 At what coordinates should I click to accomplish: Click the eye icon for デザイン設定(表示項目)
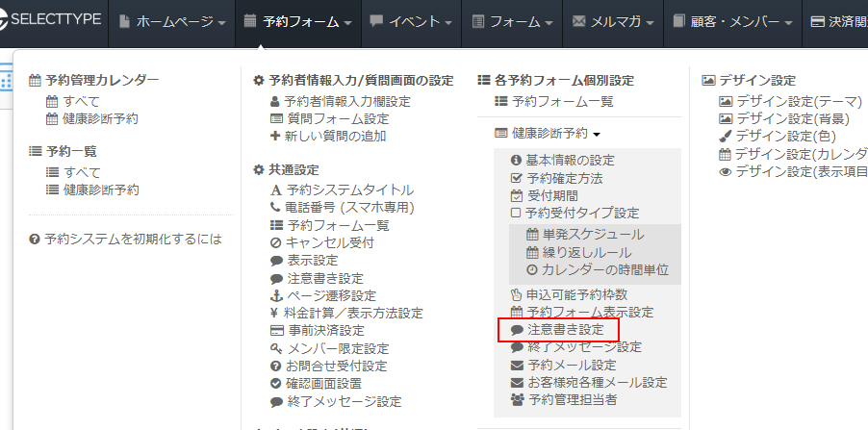coord(726,171)
